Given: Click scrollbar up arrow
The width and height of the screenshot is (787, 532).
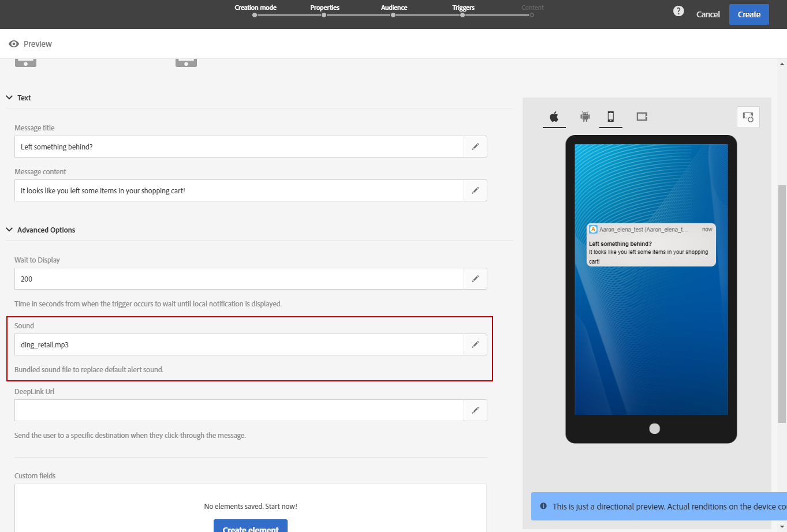Looking at the screenshot, I should [782, 63].
